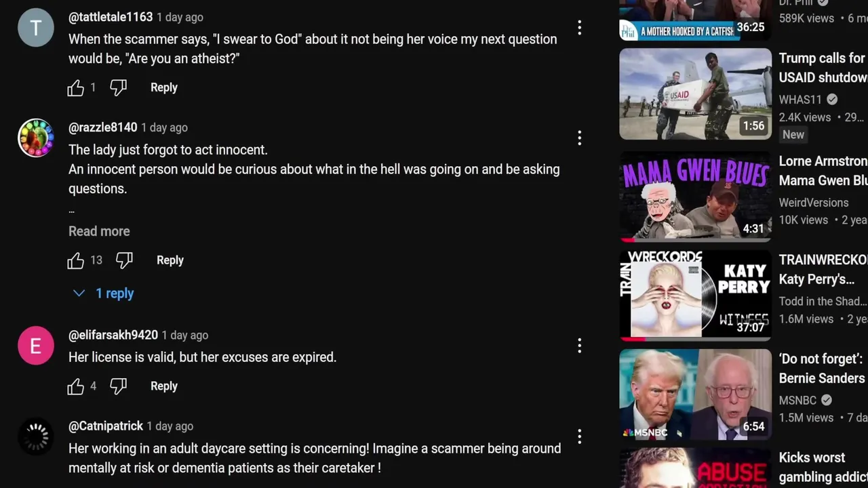This screenshot has width=868, height=488.
Task: Dislike the comment by @tattletale1163
Action: pyautogui.click(x=119, y=87)
